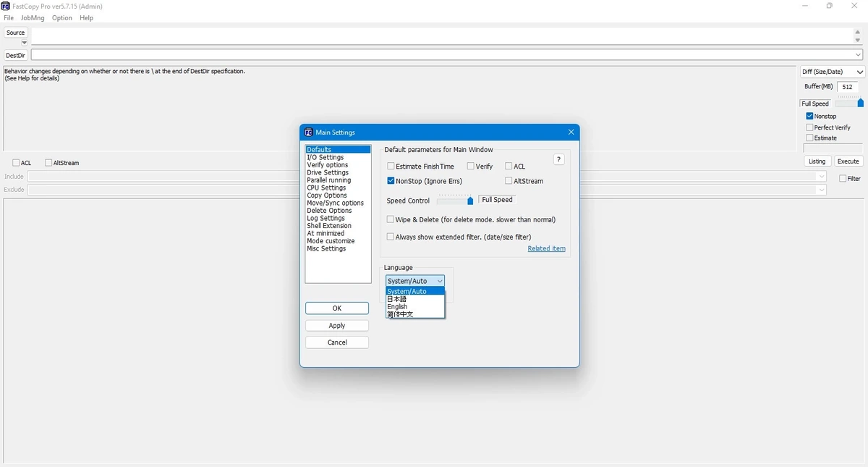The image size is (868, 467).
Task: Open the Help menu
Action: (86, 18)
